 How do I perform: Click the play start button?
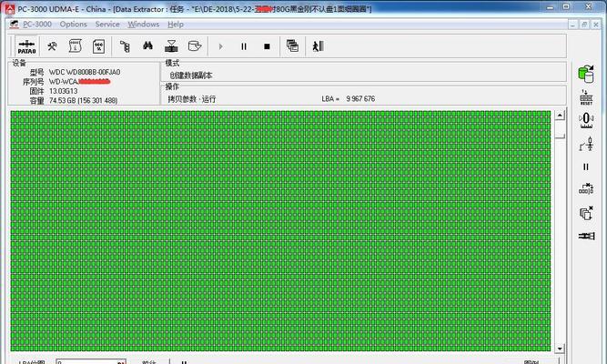click(220, 46)
